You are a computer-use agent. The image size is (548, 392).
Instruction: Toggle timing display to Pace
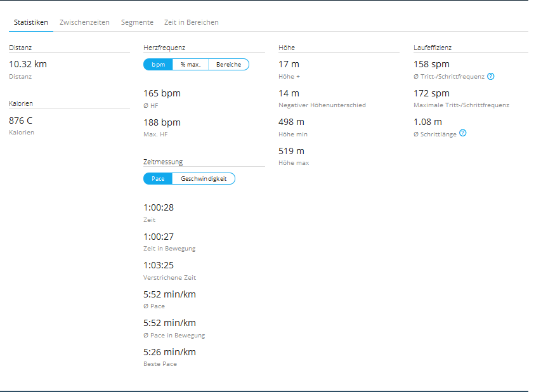point(158,179)
